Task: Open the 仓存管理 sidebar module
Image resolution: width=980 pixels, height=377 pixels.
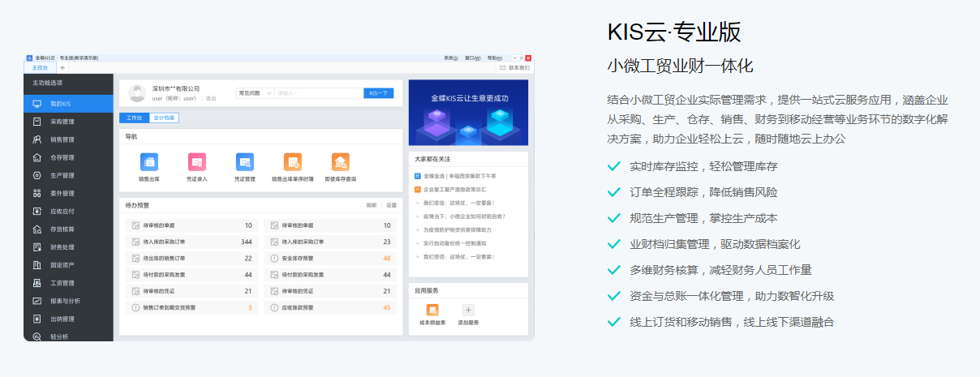Action: [x=68, y=157]
